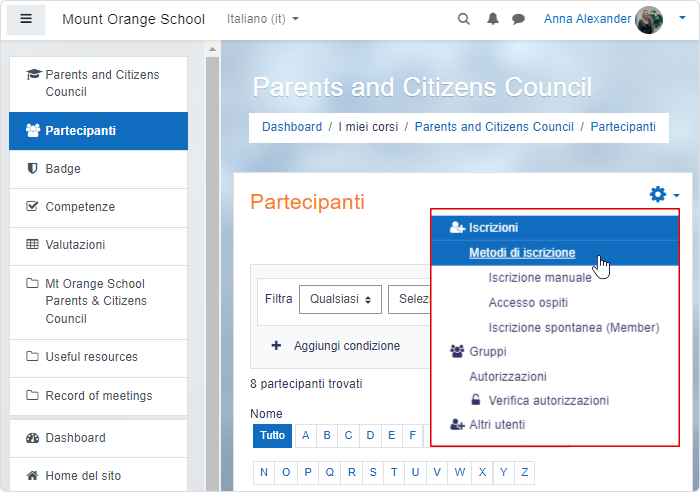Screen dimensions: 700x492
Task: Click the Badge shield icon
Action: 32,168
